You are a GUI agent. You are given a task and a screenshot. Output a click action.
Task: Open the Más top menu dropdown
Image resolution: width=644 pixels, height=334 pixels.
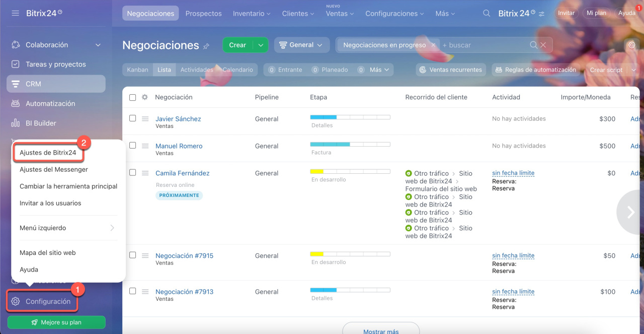click(x=445, y=14)
